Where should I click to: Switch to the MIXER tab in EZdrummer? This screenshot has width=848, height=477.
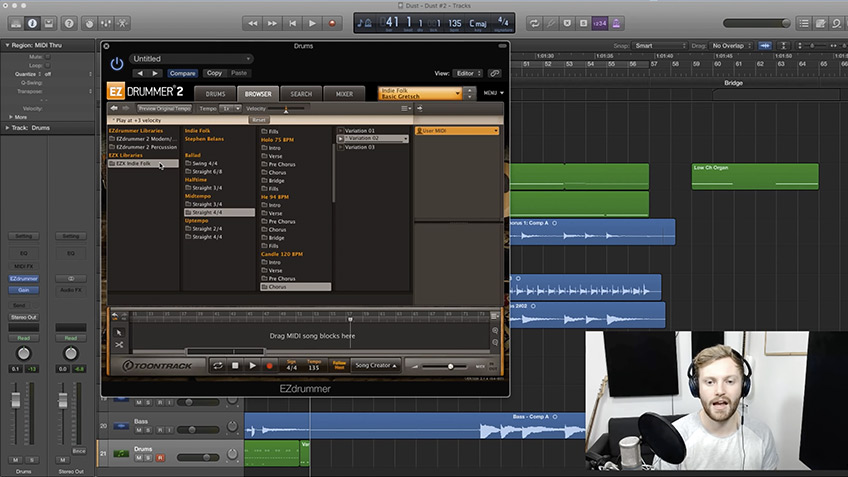point(344,94)
